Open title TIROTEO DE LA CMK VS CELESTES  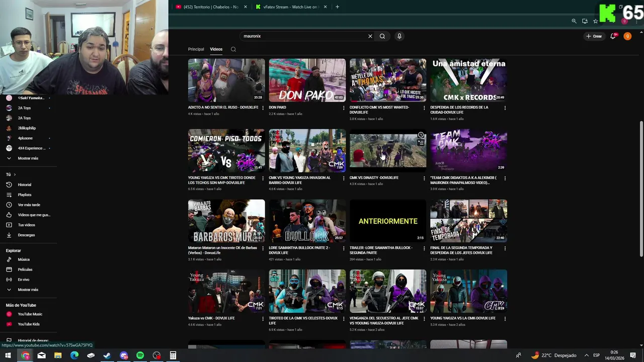303,321
